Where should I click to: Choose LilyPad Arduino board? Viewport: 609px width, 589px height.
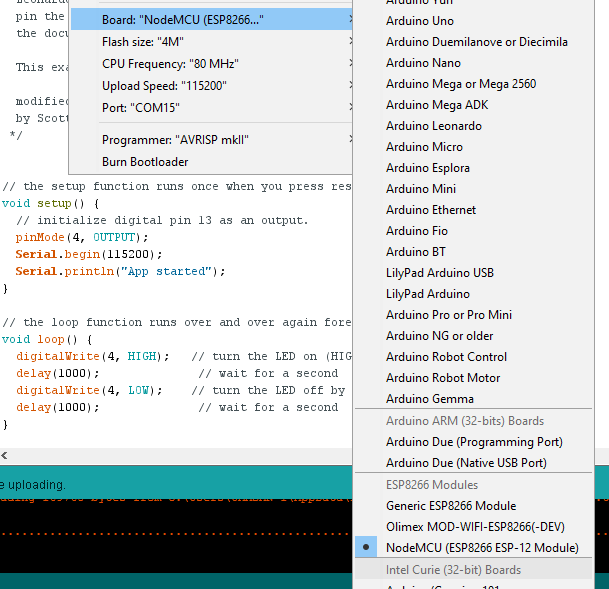click(474, 294)
